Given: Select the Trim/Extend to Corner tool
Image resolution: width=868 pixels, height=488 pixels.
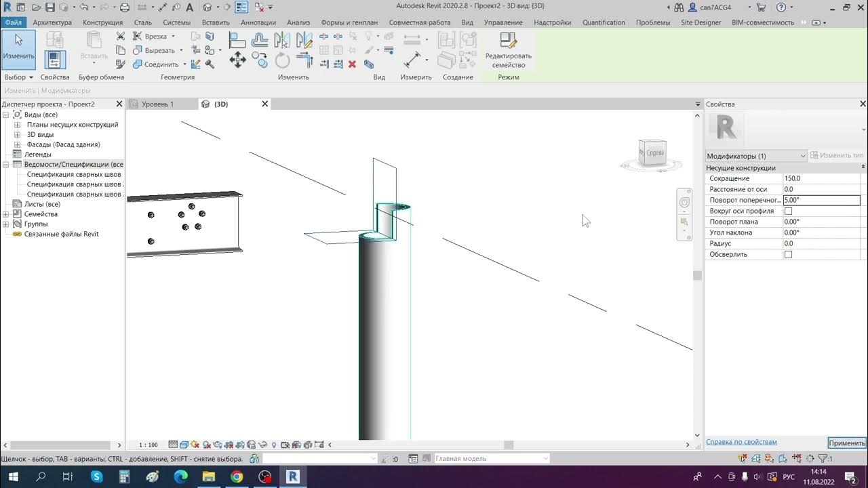Looking at the screenshot, I should (304, 60).
